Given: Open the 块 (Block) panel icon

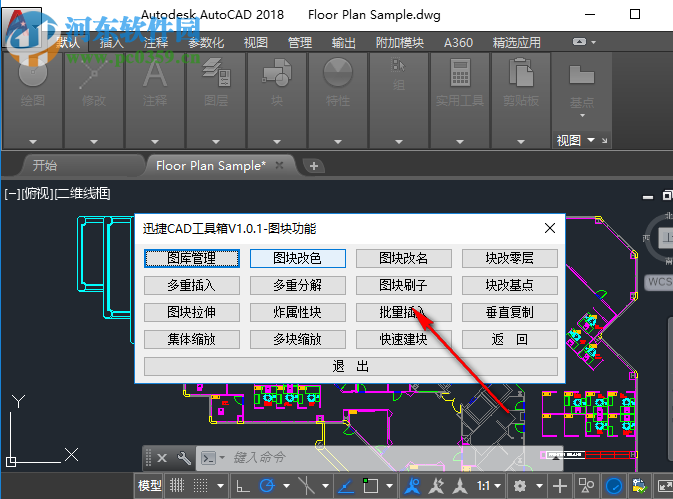Looking at the screenshot, I should [x=277, y=73].
